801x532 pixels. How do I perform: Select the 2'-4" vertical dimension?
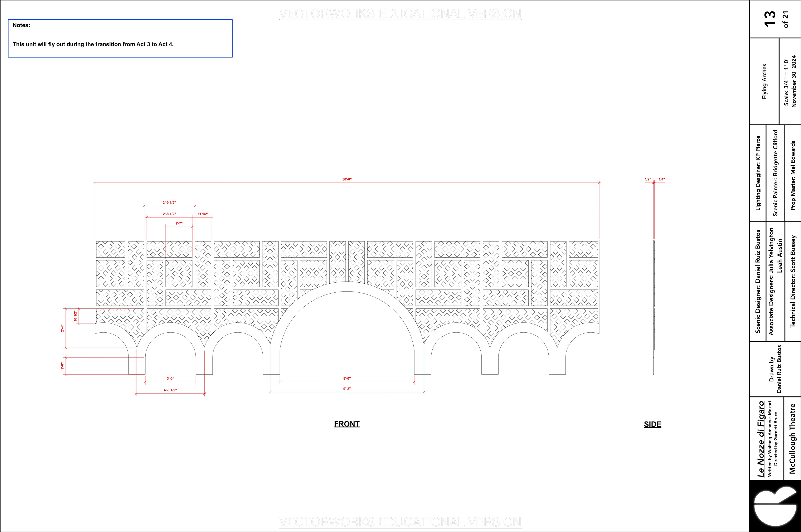[x=62, y=328]
